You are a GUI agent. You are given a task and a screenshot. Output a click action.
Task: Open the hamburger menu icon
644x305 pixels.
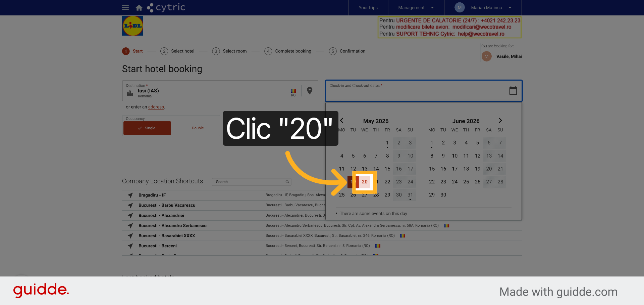pos(125,7)
